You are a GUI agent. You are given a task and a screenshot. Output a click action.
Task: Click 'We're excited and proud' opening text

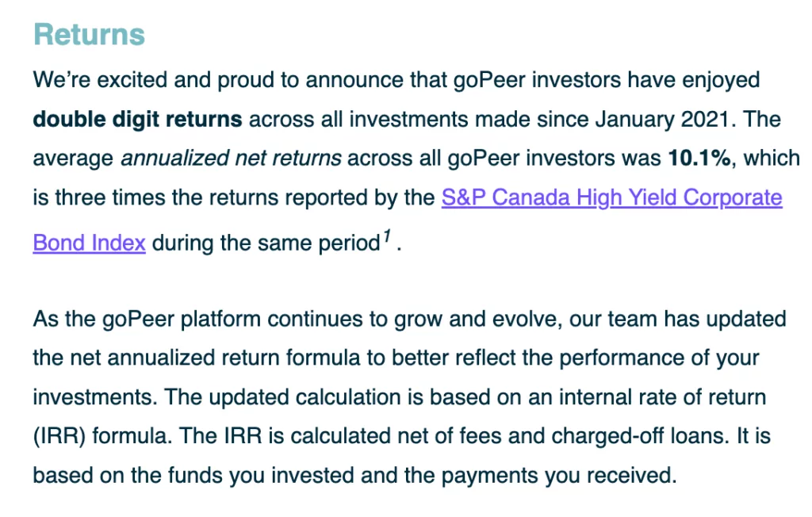coord(166,80)
